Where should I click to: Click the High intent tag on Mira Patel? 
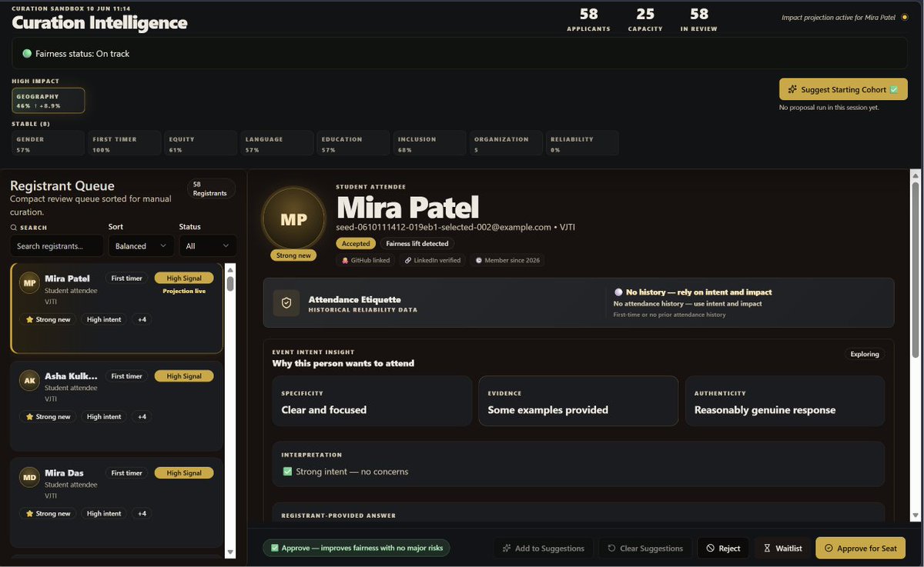(x=104, y=319)
